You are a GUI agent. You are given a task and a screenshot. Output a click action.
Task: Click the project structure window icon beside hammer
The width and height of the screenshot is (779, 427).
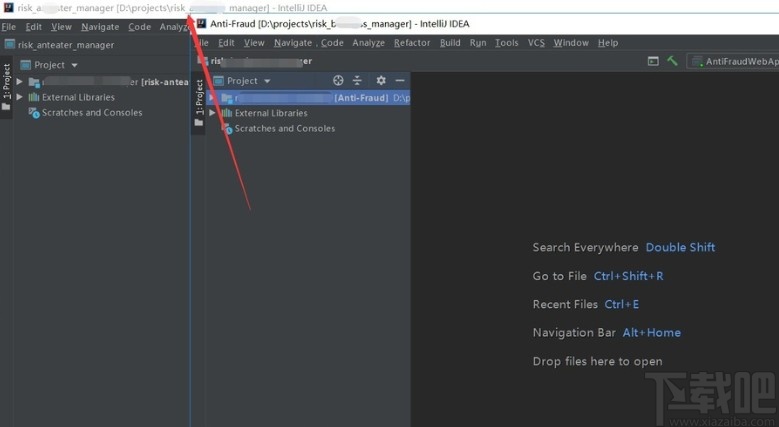[653, 61]
